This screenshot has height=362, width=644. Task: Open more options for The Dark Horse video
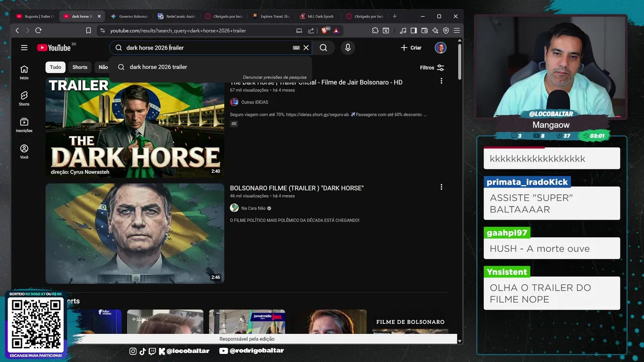pos(441,81)
